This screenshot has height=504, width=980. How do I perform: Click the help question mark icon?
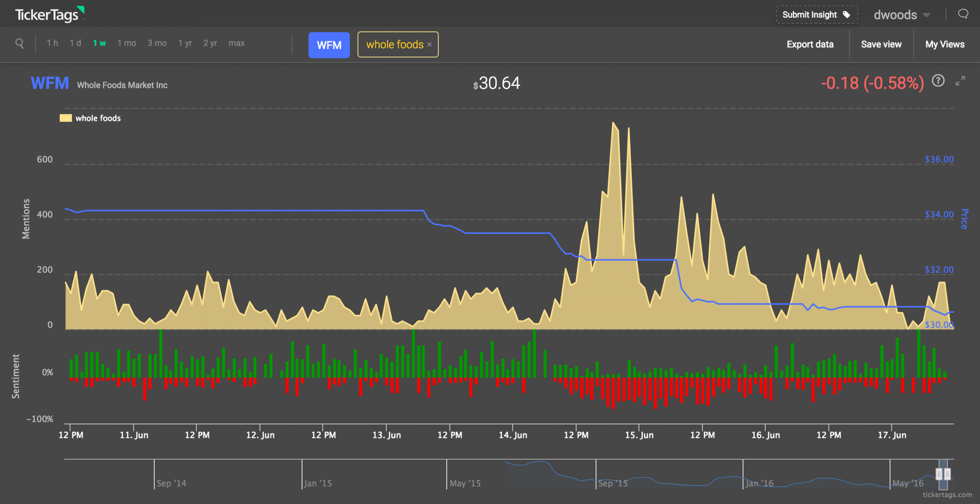(x=938, y=81)
